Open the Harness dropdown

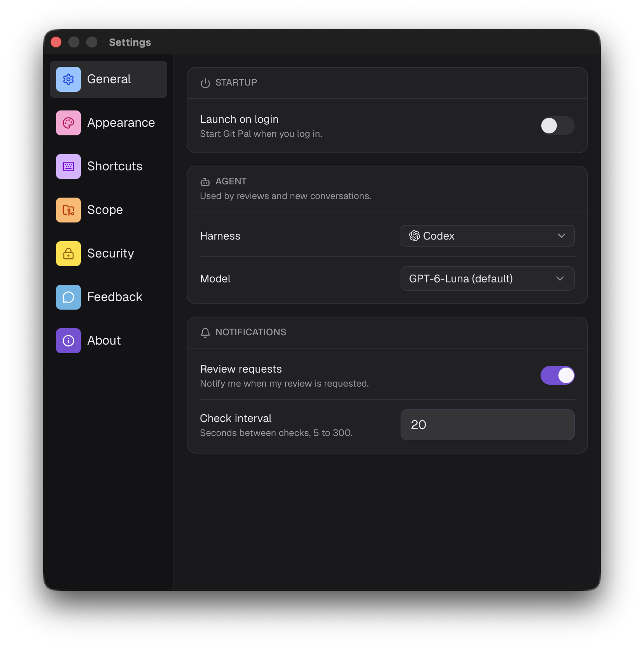(x=487, y=236)
